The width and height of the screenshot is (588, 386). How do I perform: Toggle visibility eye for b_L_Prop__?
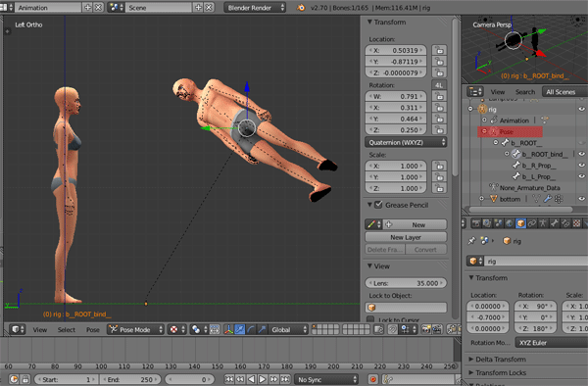tap(581, 176)
